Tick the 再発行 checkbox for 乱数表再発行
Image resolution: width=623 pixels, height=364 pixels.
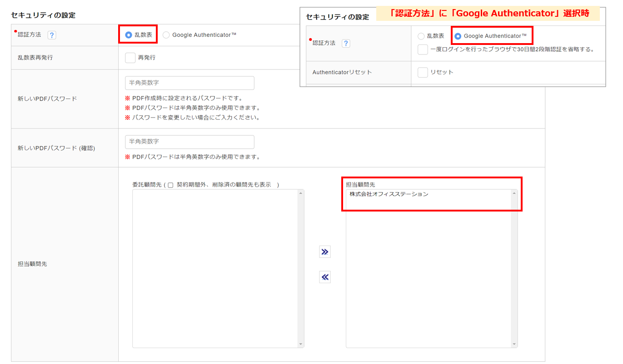tap(130, 58)
